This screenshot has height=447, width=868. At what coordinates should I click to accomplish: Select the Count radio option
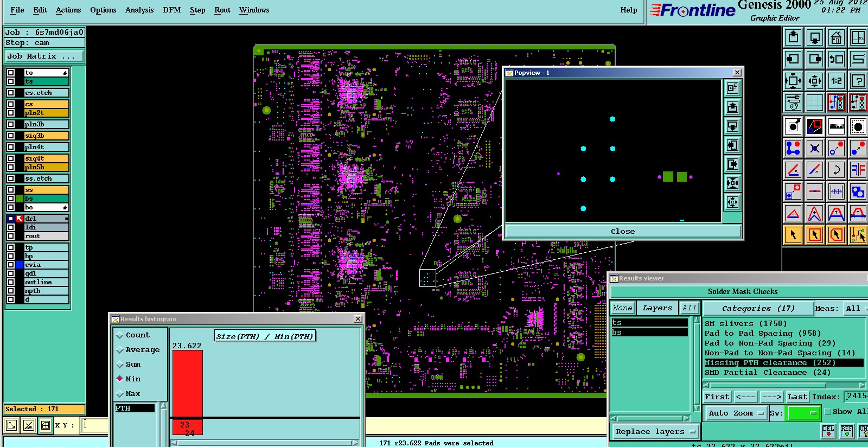point(120,335)
